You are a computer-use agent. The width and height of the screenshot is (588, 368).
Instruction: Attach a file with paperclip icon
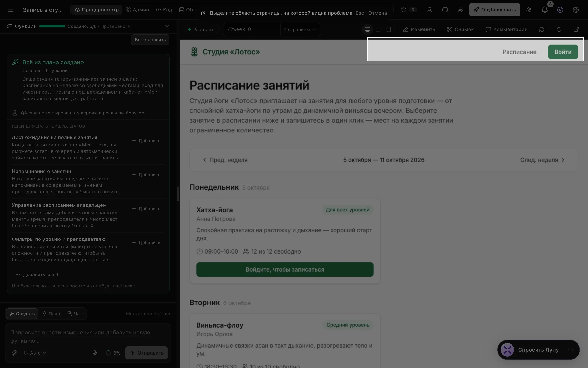pyautogui.click(x=14, y=353)
